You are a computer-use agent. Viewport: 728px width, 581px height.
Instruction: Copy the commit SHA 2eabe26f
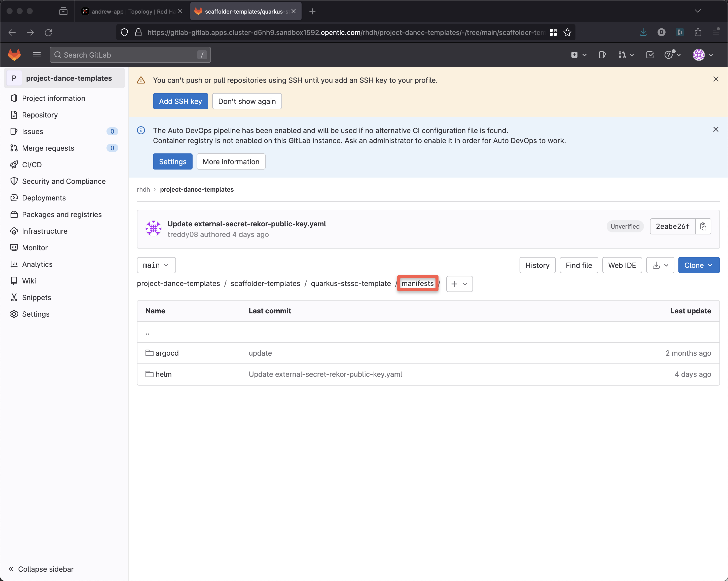coord(703,226)
